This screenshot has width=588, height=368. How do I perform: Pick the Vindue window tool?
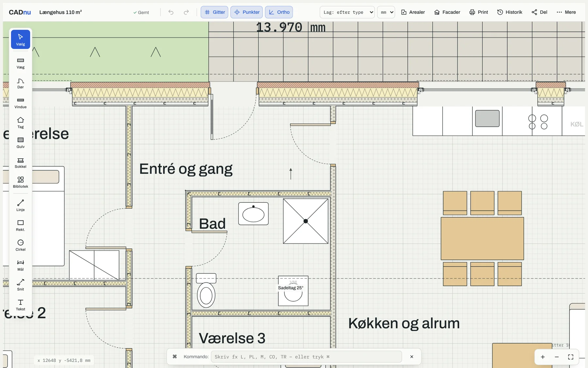point(21,103)
